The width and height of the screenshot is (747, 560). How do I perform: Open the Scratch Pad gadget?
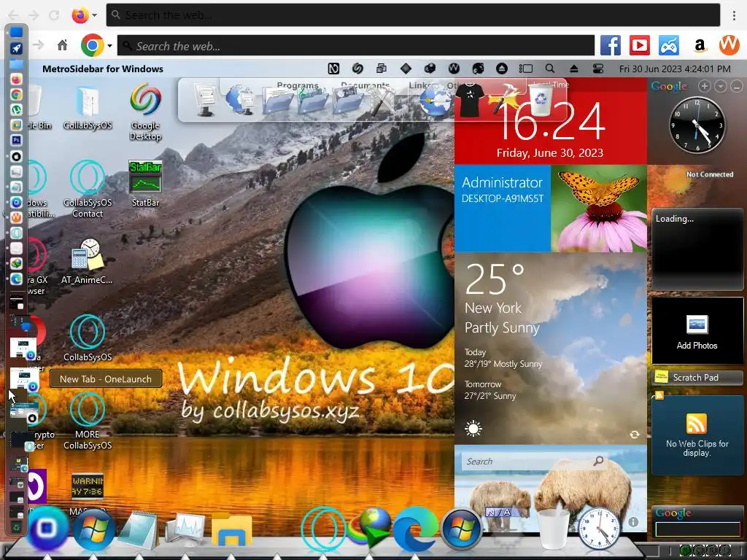click(x=697, y=377)
